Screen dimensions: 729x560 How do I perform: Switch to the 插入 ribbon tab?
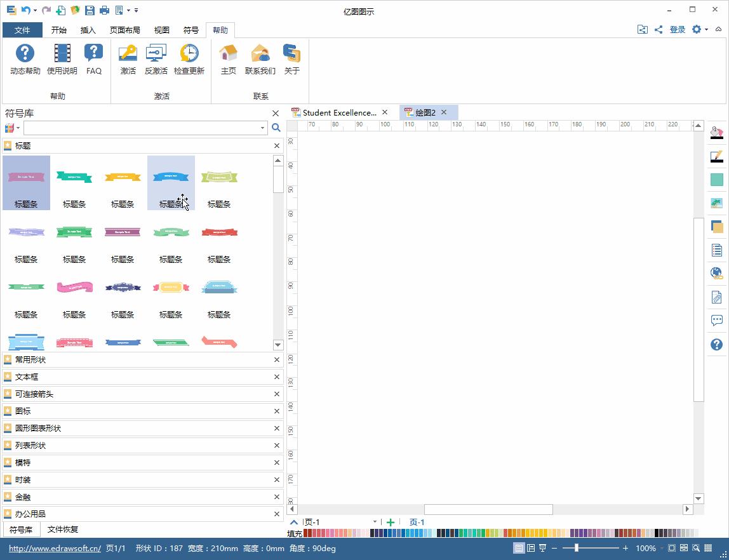click(x=88, y=30)
